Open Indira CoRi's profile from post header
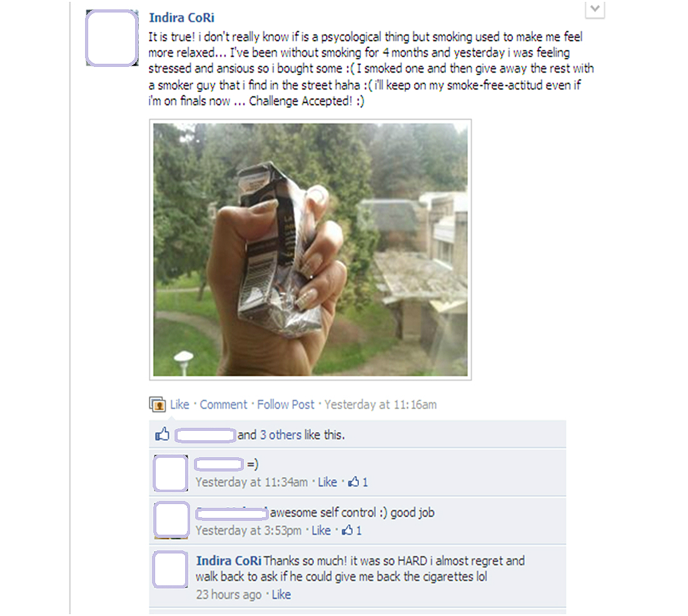 (181, 18)
